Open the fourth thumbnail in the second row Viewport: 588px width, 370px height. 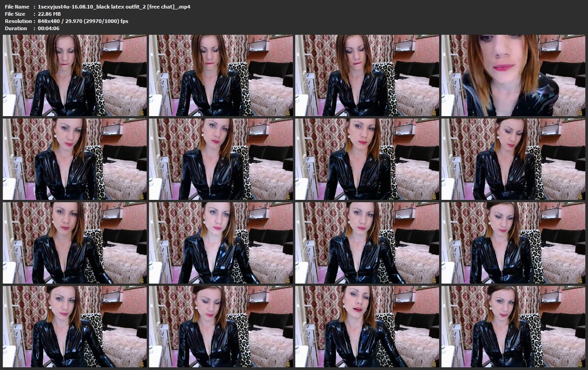513,159
